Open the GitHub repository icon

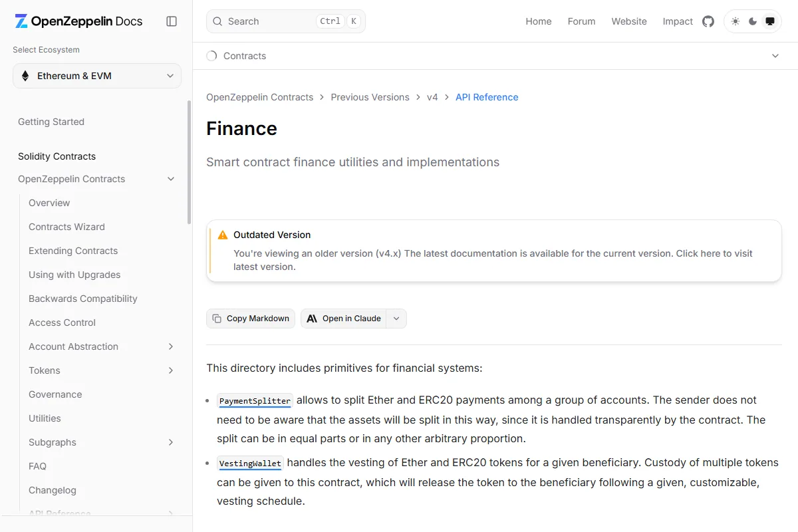708,21
